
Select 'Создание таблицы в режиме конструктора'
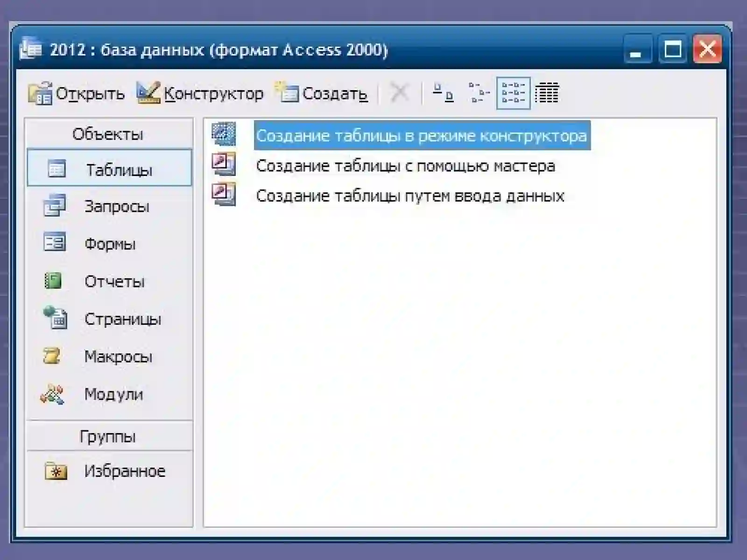[401, 135]
